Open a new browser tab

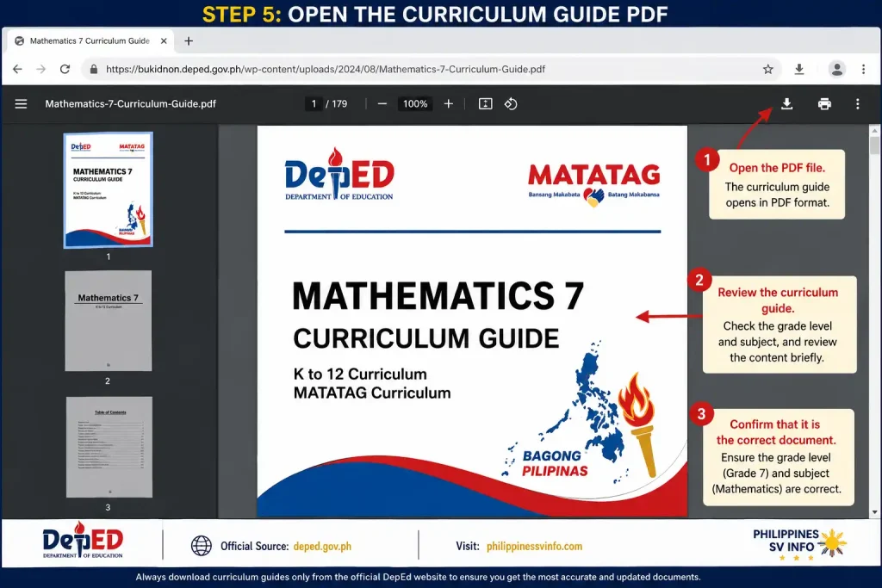189,41
